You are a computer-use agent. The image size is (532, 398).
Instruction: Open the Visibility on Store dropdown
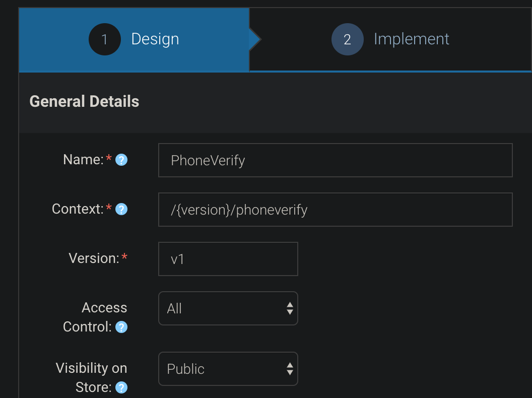[228, 369]
